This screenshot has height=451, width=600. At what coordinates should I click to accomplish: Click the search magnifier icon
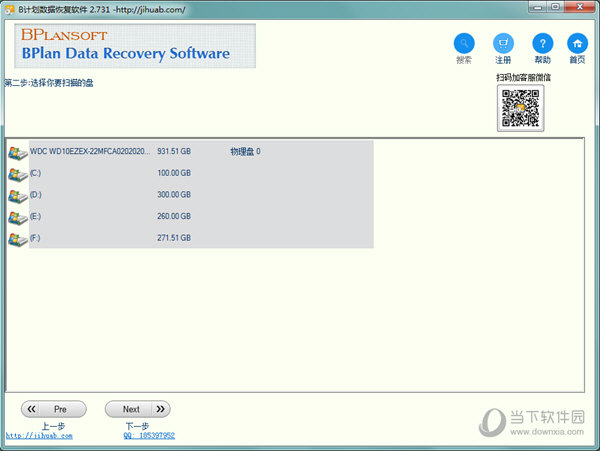[x=464, y=43]
